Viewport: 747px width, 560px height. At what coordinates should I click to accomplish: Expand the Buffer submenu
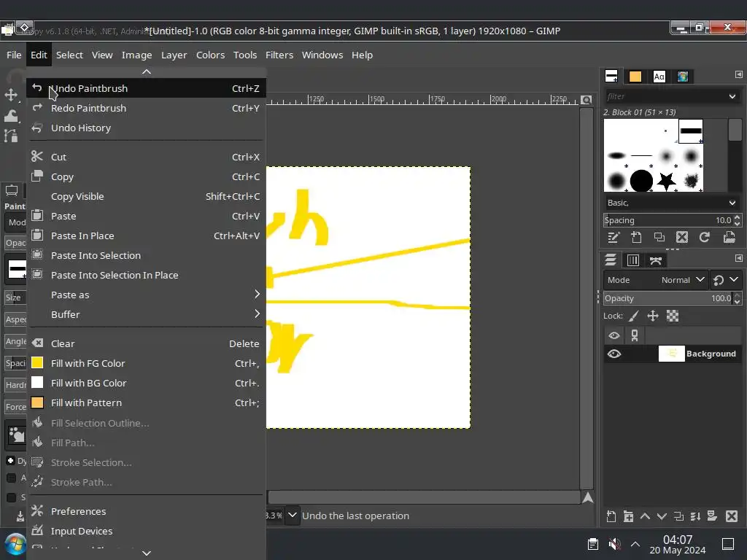point(146,314)
